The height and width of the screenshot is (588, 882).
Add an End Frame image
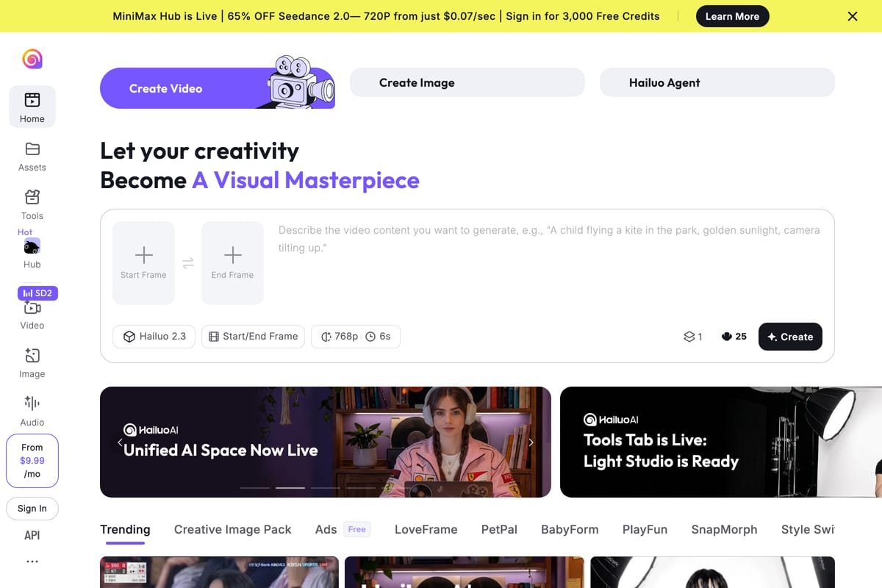(232, 263)
